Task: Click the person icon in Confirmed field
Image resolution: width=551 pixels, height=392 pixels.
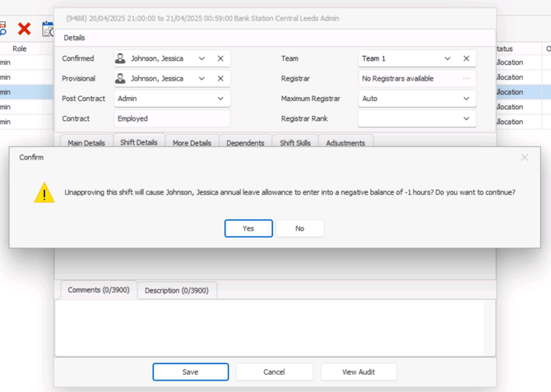Action: click(x=121, y=58)
